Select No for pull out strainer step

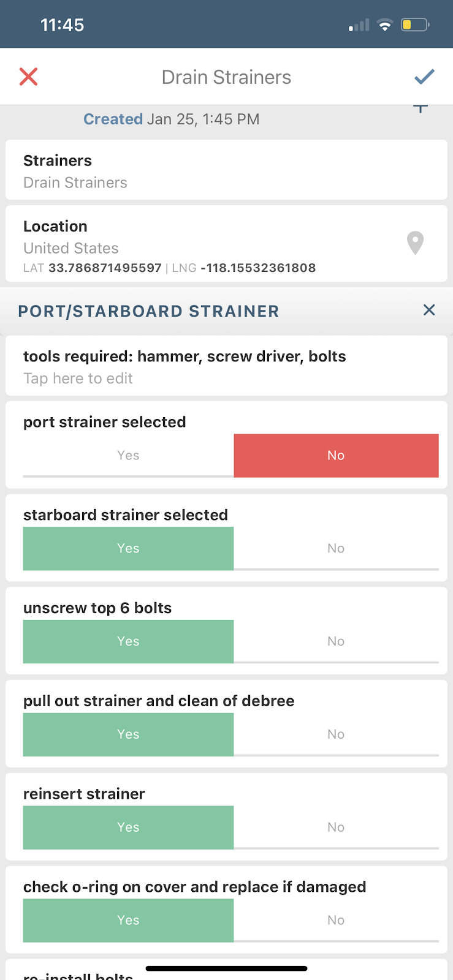[336, 734]
